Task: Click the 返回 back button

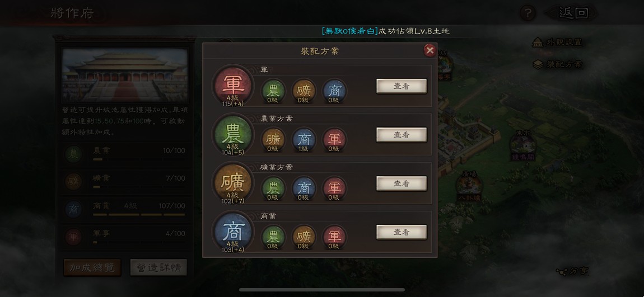Action: (572, 13)
